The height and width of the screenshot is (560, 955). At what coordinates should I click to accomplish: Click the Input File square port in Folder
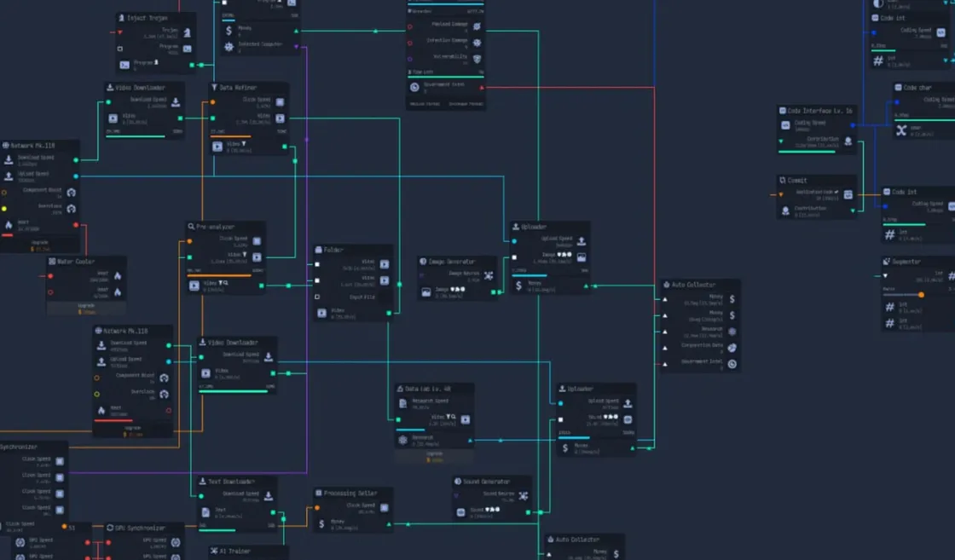(317, 297)
